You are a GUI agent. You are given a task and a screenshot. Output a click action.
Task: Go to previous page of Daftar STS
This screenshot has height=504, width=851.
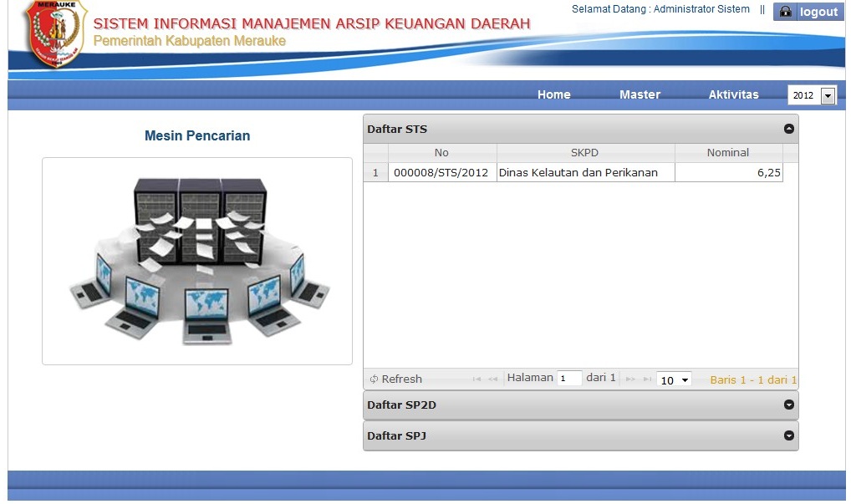[x=493, y=379]
